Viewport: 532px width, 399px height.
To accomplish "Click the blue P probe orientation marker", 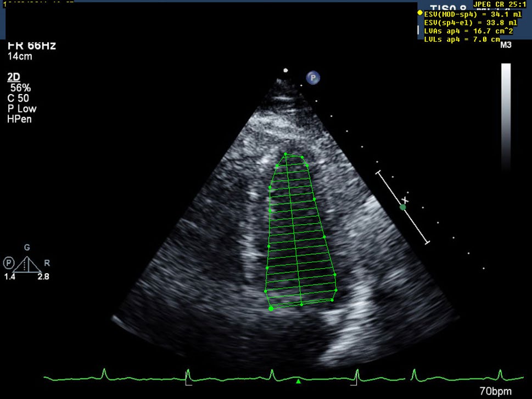I will pyautogui.click(x=313, y=78).
